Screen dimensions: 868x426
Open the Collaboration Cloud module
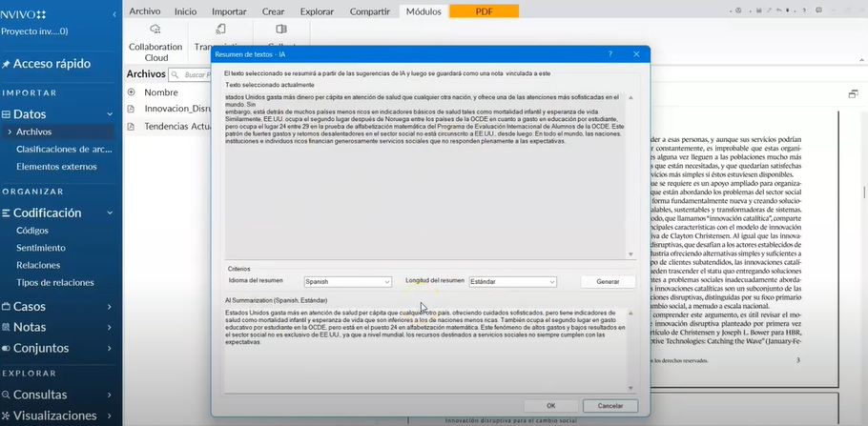pos(155,42)
